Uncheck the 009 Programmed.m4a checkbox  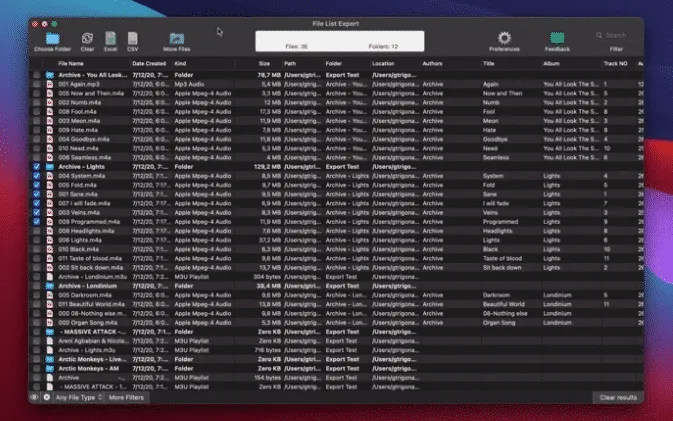coord(36,222)
